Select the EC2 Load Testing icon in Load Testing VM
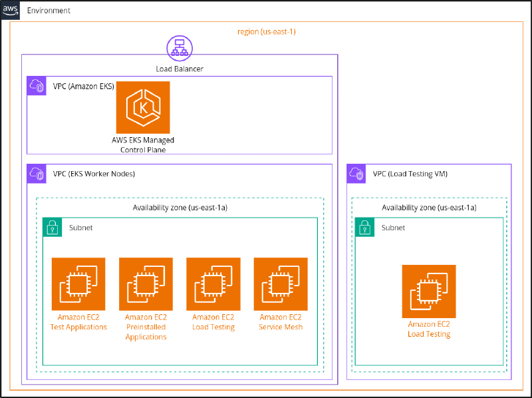The width and height of the screenshot is (532, 398). 428,291
